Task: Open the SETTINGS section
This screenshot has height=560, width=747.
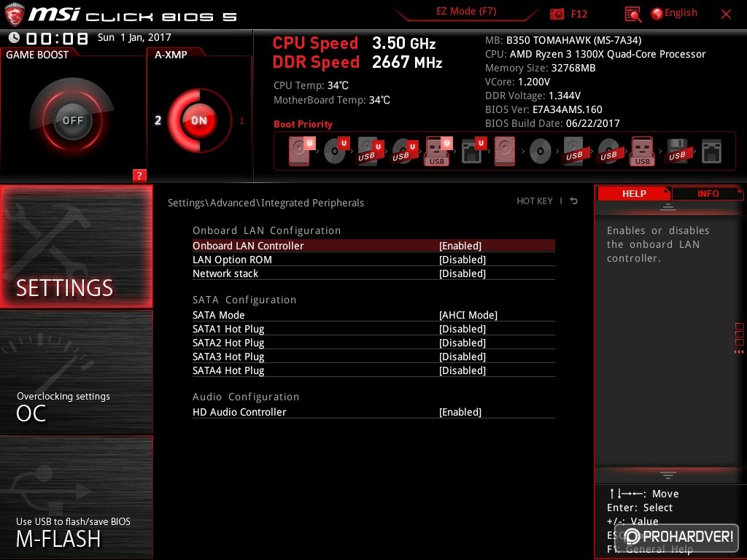Action: pyautogui.click(x=76, y=246)
